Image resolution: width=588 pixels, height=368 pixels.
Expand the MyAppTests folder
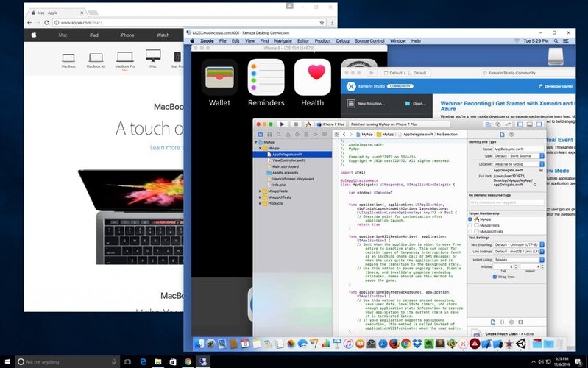point(261,191)
